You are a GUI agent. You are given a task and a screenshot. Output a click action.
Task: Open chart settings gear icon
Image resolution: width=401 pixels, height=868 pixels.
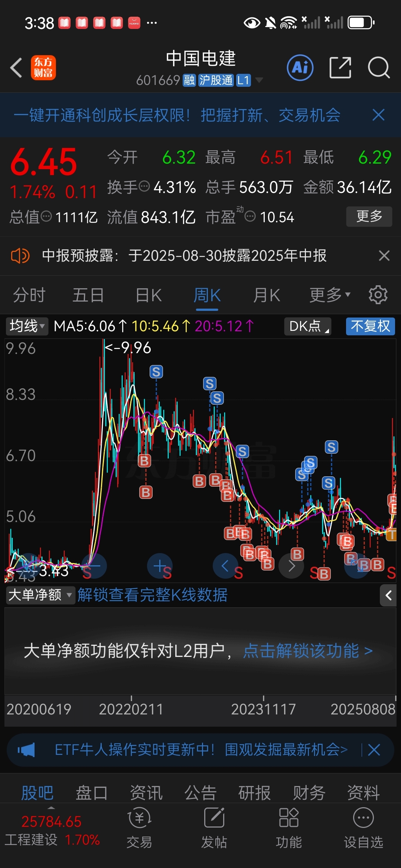point(378,295)
